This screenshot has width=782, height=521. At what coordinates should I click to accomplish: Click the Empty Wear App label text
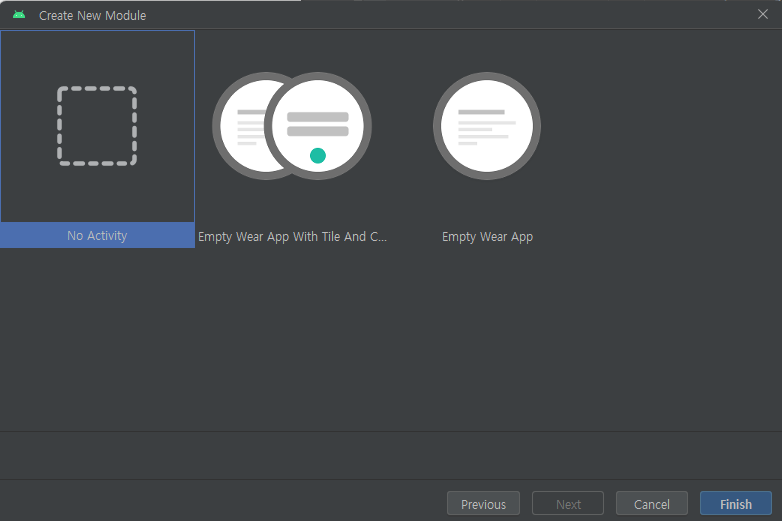[487, 236]
